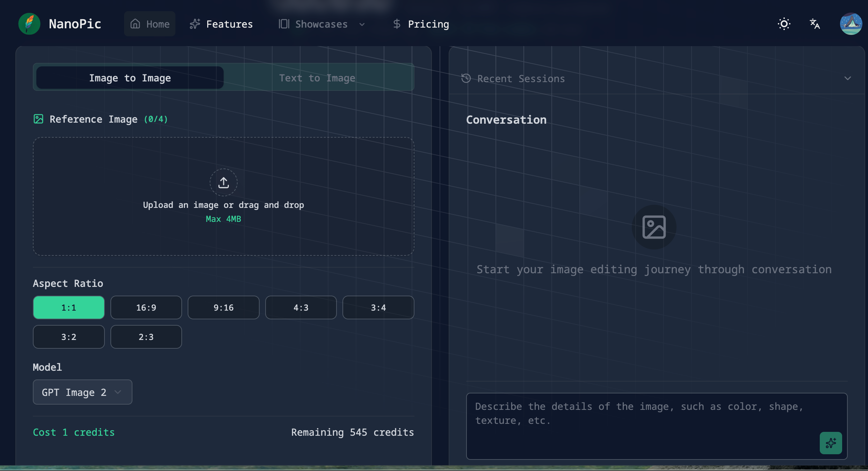Click the sparkle generate button

click(831, 443)
